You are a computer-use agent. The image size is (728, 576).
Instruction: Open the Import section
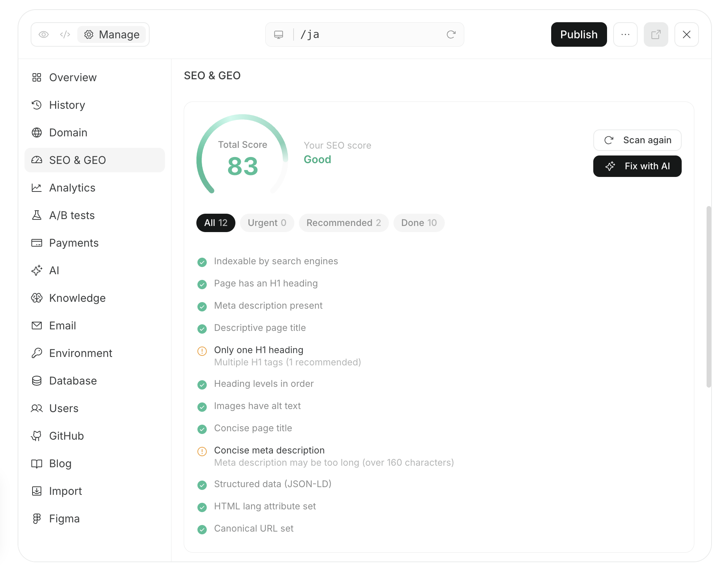coord(95,491)
